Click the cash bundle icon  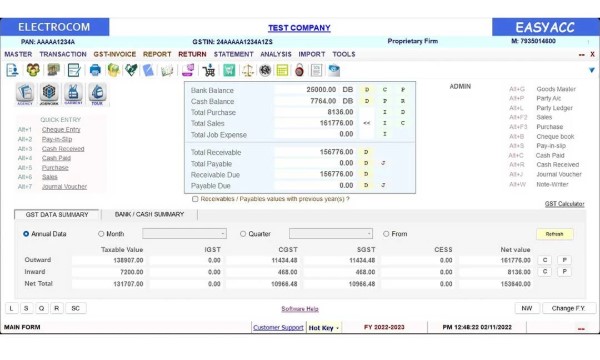point(114,70)
